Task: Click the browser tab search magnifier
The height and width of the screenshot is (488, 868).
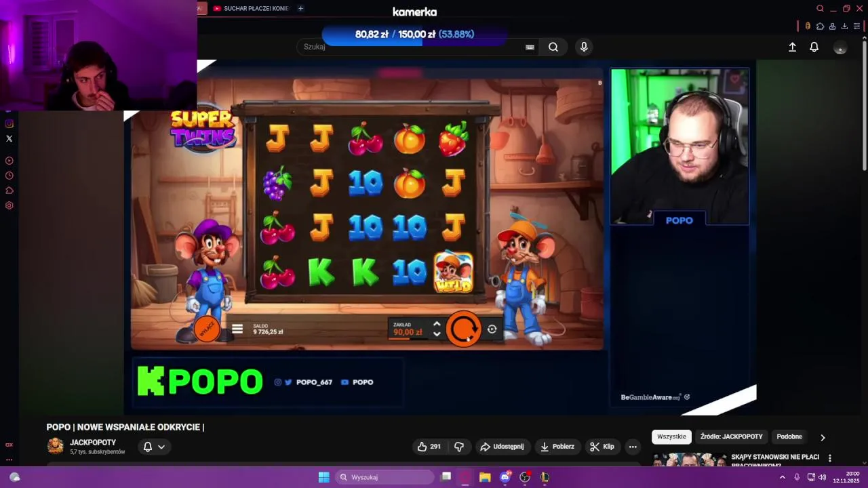Action: tap(820, 9)
